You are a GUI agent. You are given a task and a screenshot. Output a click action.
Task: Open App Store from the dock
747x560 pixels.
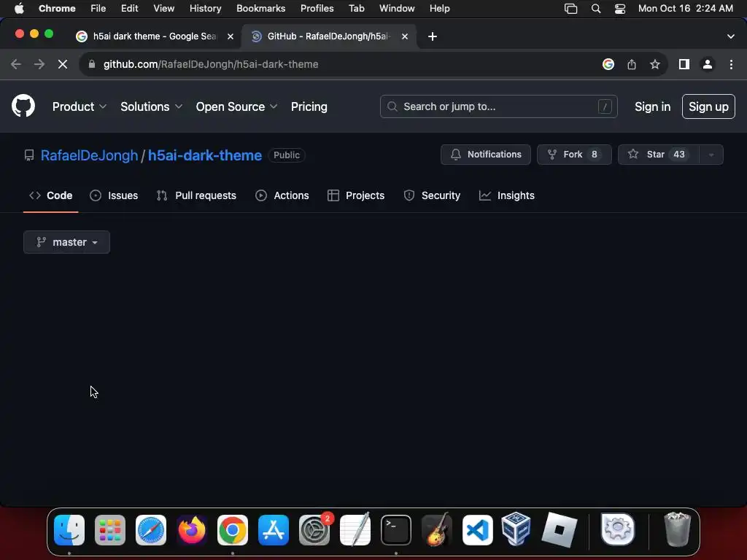pyautogui.click(x=274, y=530)
